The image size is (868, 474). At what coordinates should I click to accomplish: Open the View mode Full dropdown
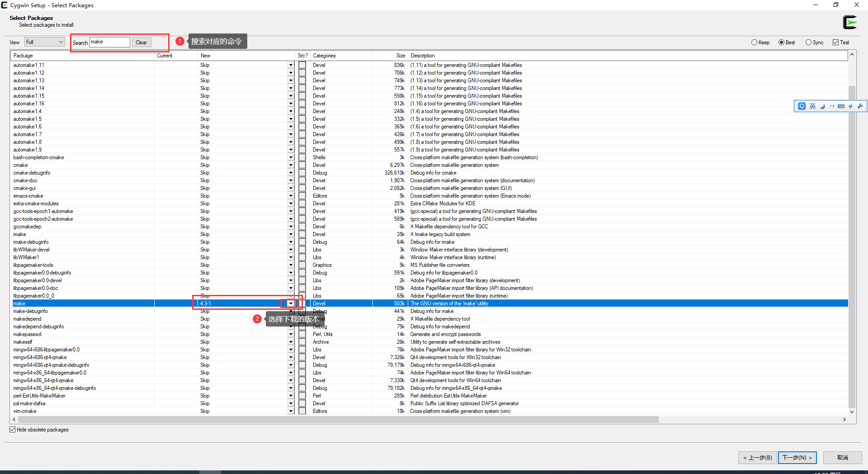[x=45, y=42]
